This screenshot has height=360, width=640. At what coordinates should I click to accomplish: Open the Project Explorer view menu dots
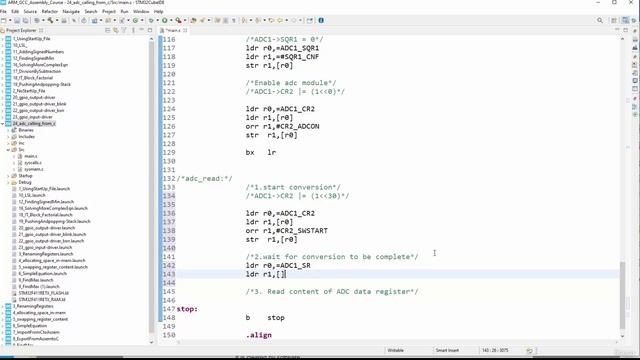[x=133, y=30]
